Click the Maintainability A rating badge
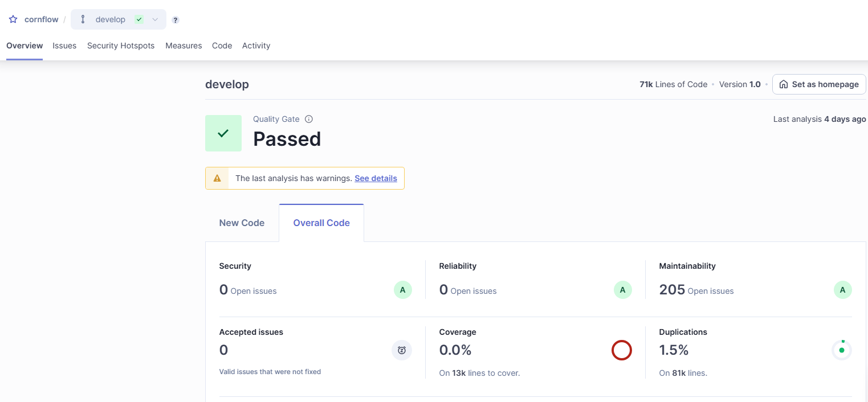 pyautogui.click(x=842, y=290)
